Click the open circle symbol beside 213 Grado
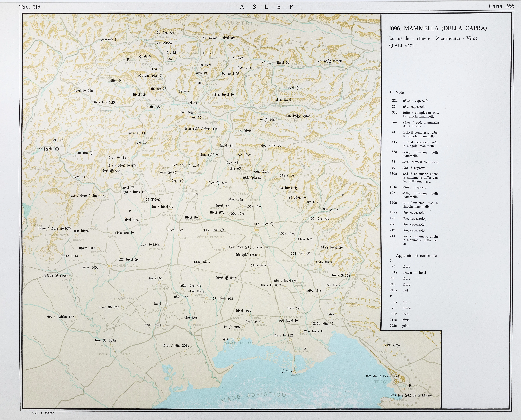Screen dimensions: 521x420 click(283, 371)
